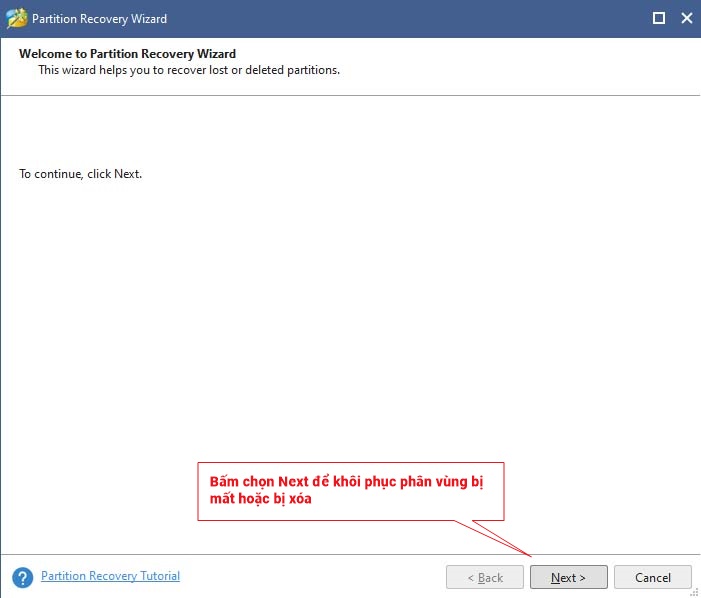Click 'To continue, click Next.' text
Image resolution: width=701 pixels, height=598 pixels.
coord(80,174)
